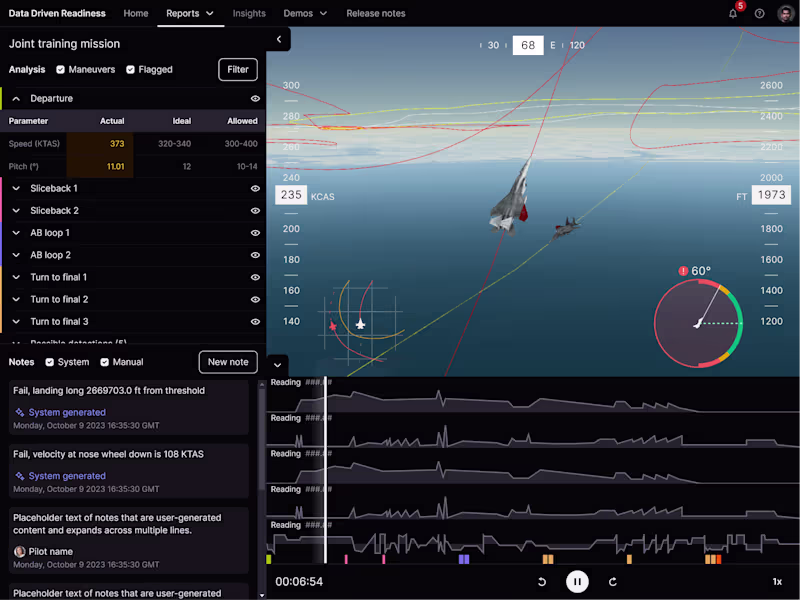Hide the Sliceback 2 maneuver
This screenshot has width=800, height=600.
[x=255, y=211]
